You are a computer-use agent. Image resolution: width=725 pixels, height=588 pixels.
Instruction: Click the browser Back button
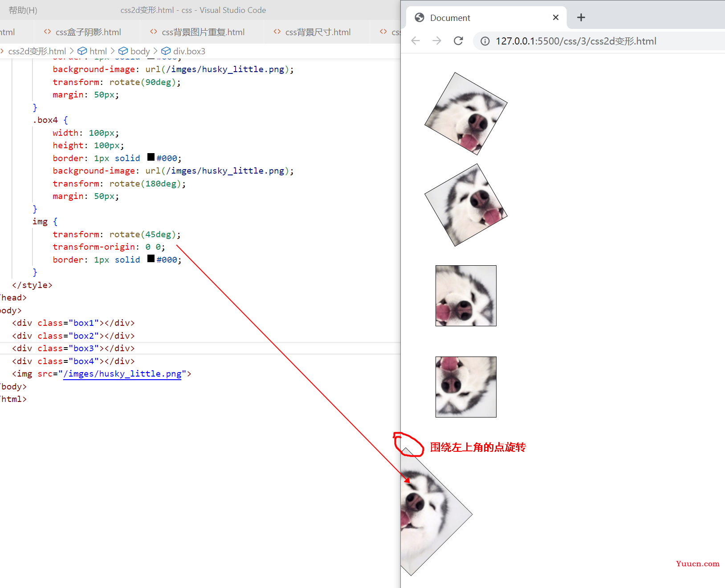(x=415, y=41)
